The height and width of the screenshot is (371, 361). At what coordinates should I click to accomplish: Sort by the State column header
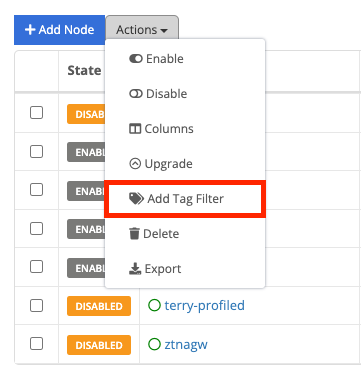pos(84,71)
